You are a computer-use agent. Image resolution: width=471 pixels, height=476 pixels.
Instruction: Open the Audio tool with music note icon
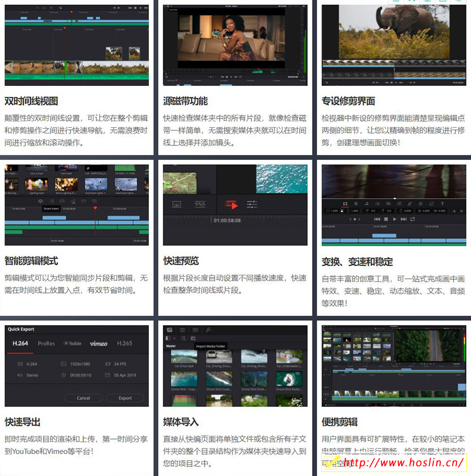pyautogui.click(x=366, y=204)
